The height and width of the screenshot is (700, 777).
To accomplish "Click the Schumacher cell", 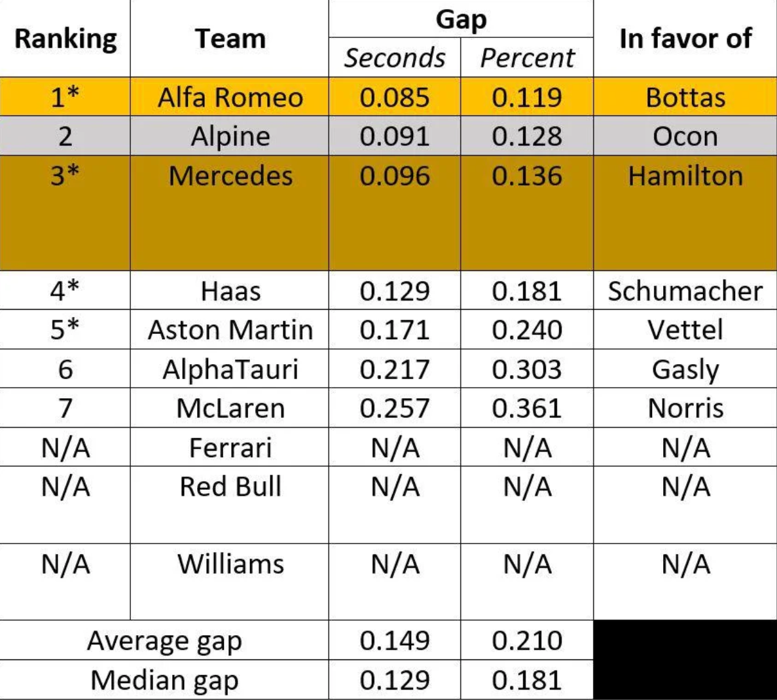I will [x=685, y=291].
